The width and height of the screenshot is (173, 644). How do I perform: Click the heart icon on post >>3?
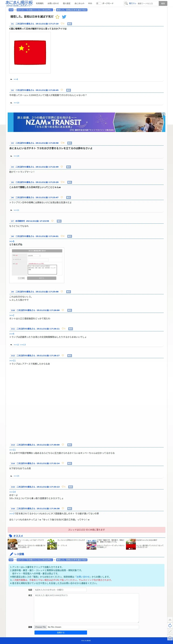(x=62, y=143)
